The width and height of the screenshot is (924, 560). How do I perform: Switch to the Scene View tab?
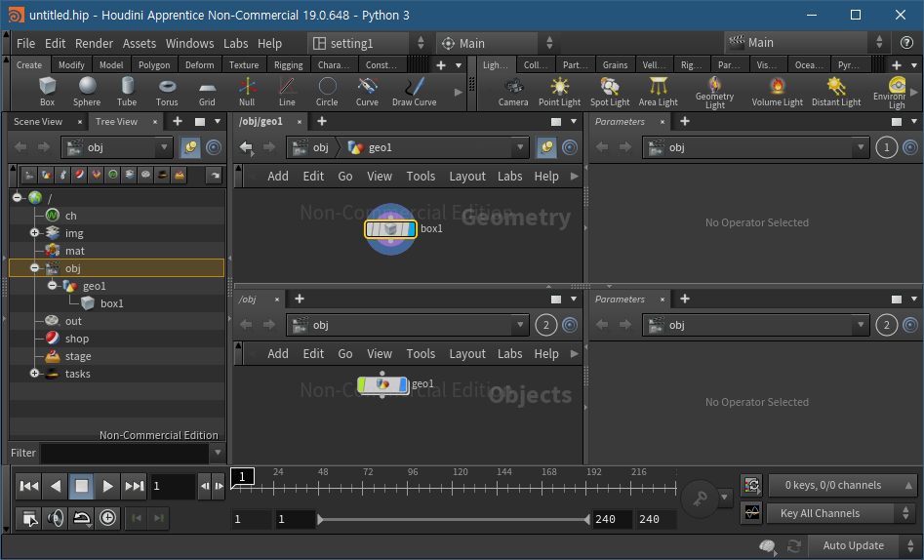pos(38,121)
